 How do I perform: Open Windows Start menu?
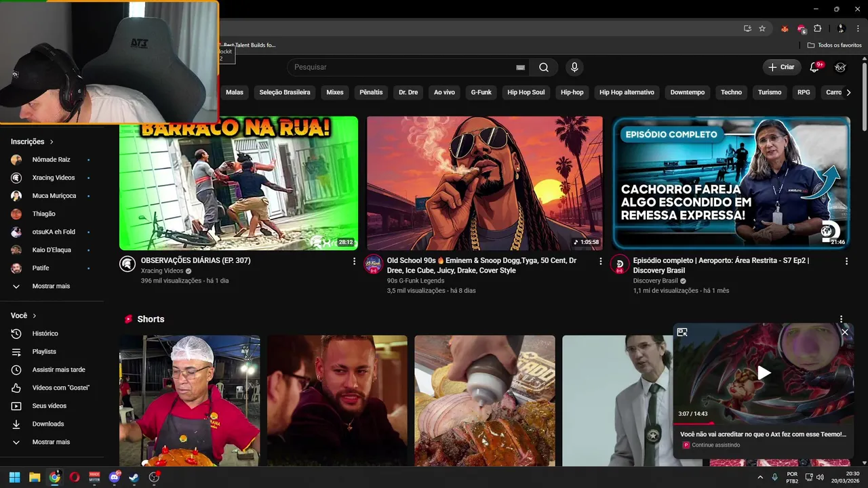[14, 477]
